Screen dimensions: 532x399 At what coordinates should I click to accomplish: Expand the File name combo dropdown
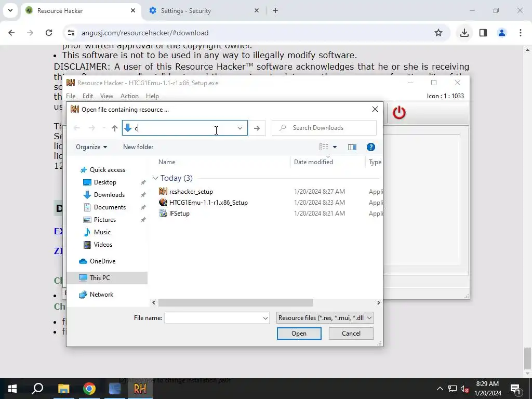265,318
